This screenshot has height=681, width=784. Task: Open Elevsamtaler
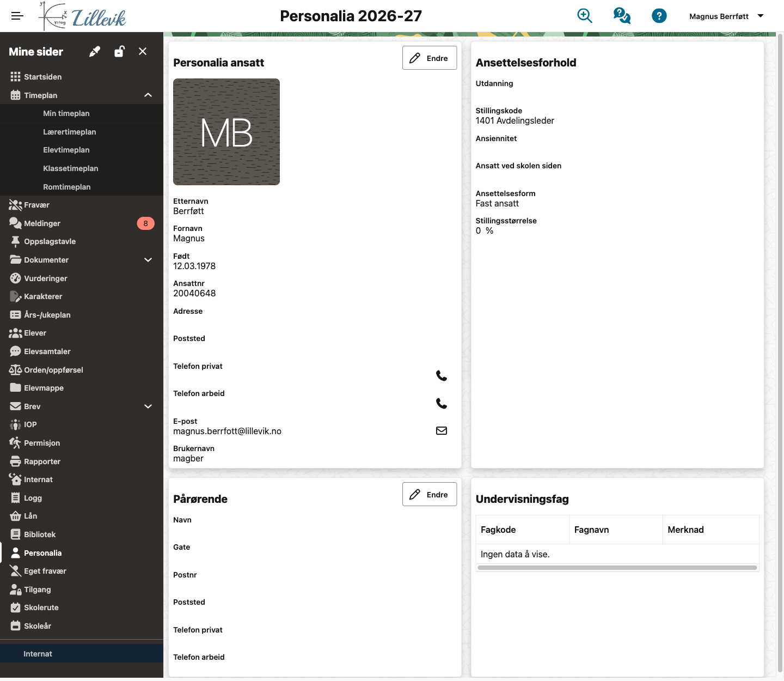pos(82,351)
